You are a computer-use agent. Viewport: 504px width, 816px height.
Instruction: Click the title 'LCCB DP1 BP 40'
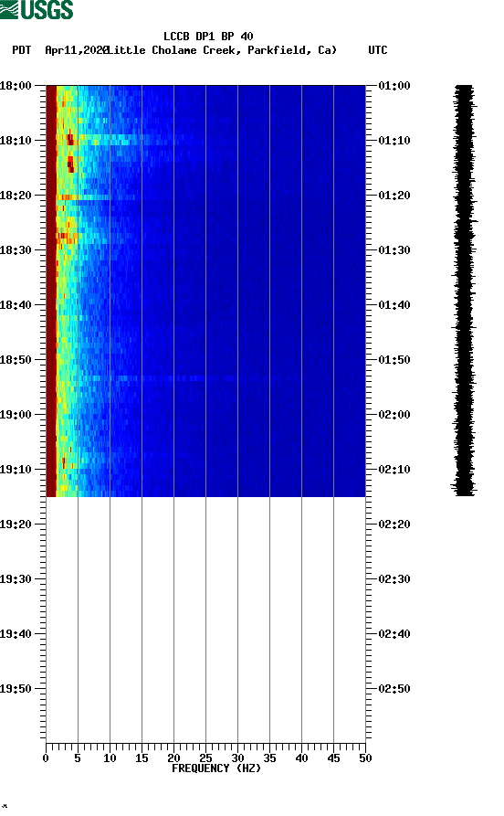coord(208,37)
